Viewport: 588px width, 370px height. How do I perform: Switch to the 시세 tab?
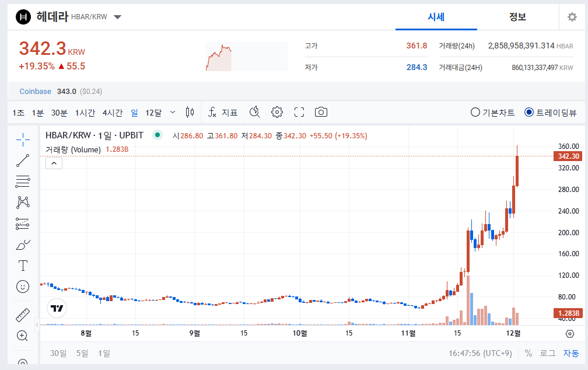point(436,17)
